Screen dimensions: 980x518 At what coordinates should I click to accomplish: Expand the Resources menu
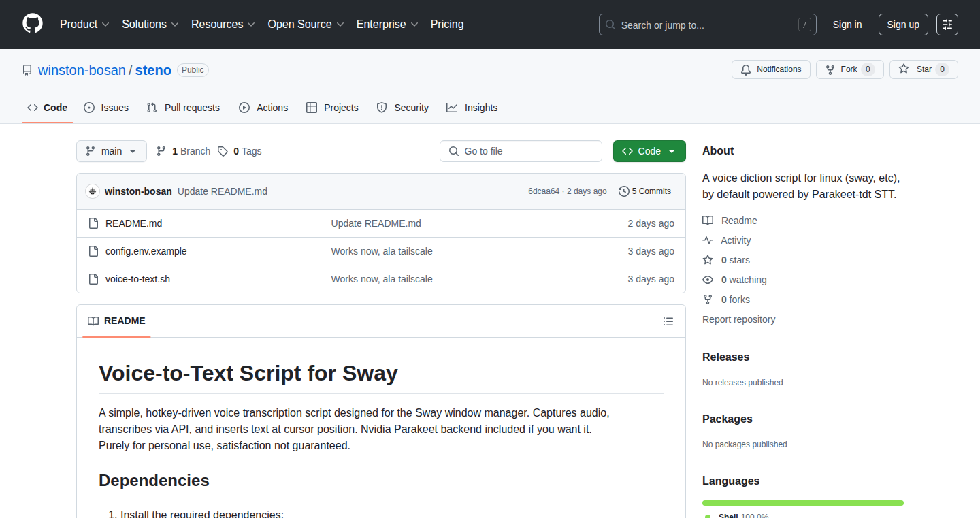(x=223, y=24)
